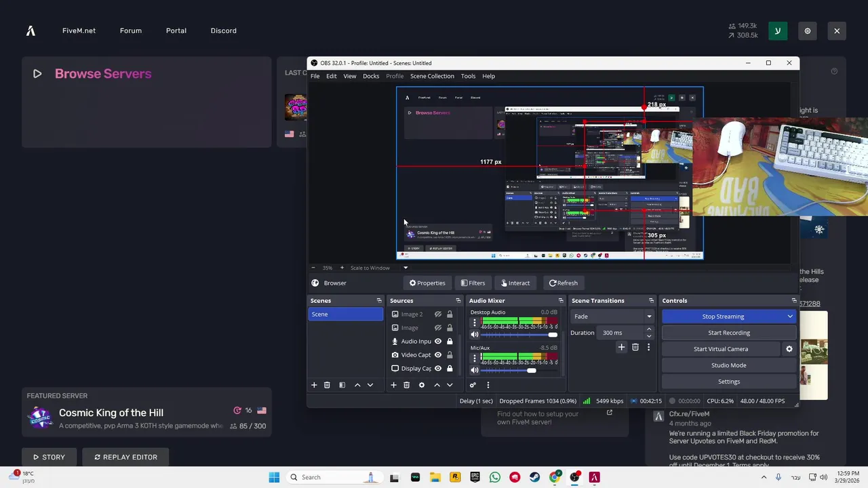868x488 pixels.
Task: Increase transition duration stepper
Action: (649, 329)
